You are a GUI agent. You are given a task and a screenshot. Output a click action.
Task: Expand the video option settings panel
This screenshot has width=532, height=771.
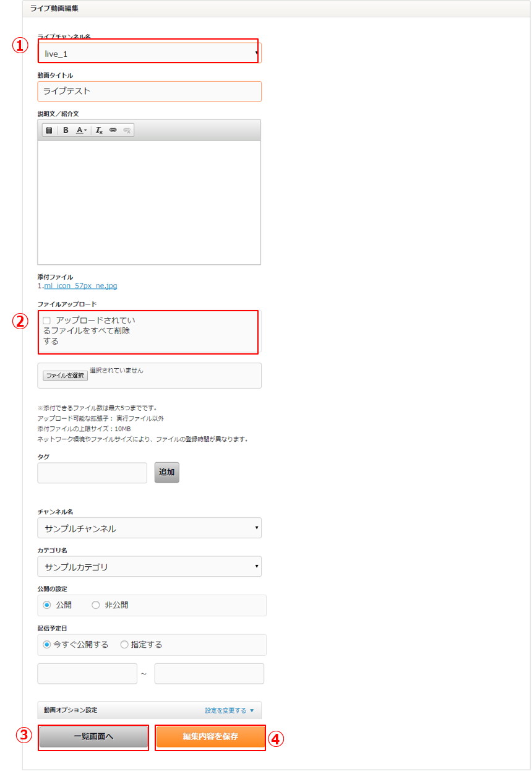click(229, 710)
